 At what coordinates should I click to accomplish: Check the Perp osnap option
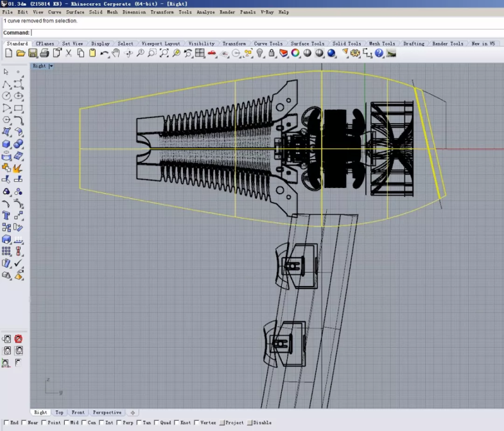point(119,423)
